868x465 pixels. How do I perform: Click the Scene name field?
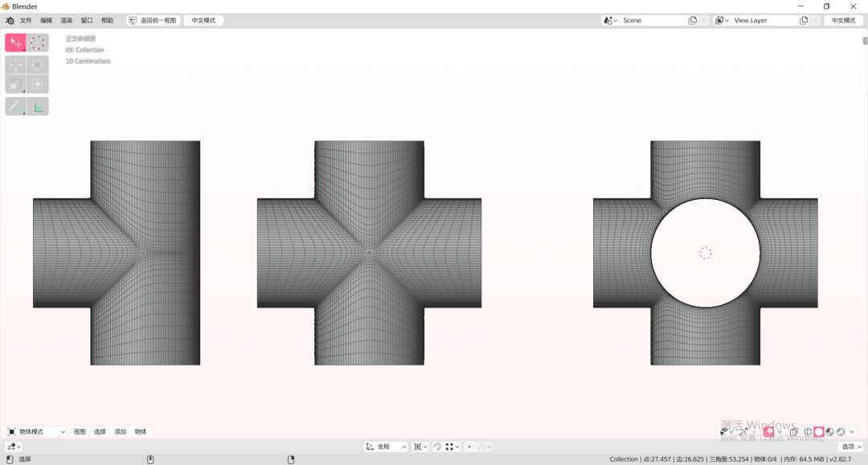tap(651, 20)
